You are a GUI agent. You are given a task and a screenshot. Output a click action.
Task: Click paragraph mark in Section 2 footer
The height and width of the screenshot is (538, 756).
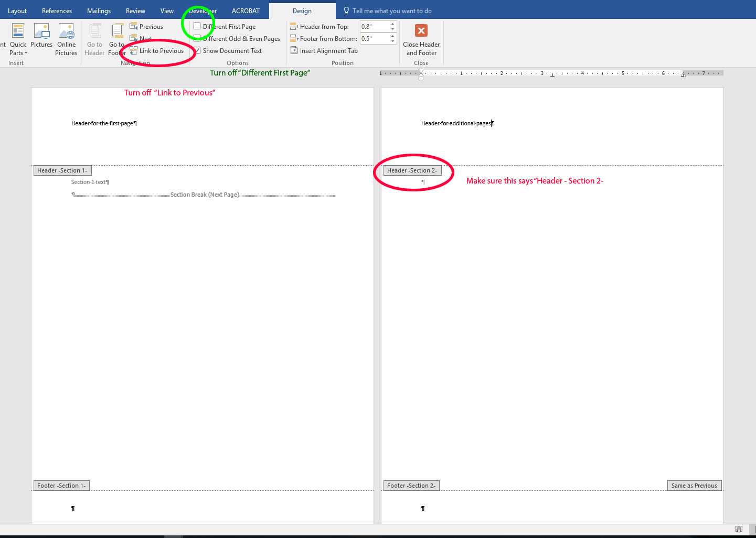[x=423, y=508]
